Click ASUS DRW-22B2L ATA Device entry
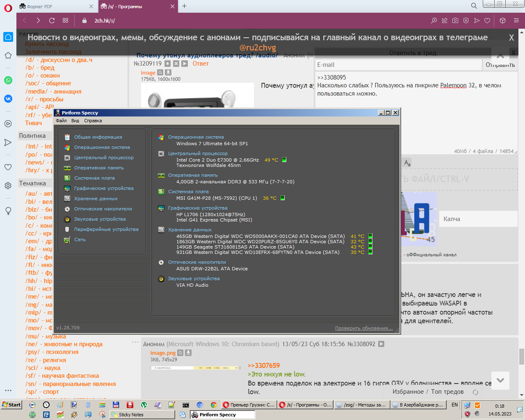Viewport: 525px width, 420px height. [x=212, y=269]
